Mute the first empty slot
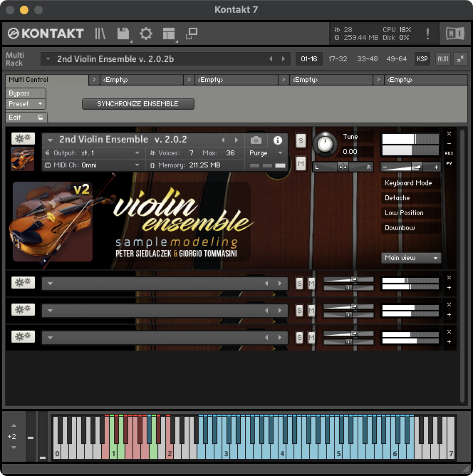 coord(311,283)
